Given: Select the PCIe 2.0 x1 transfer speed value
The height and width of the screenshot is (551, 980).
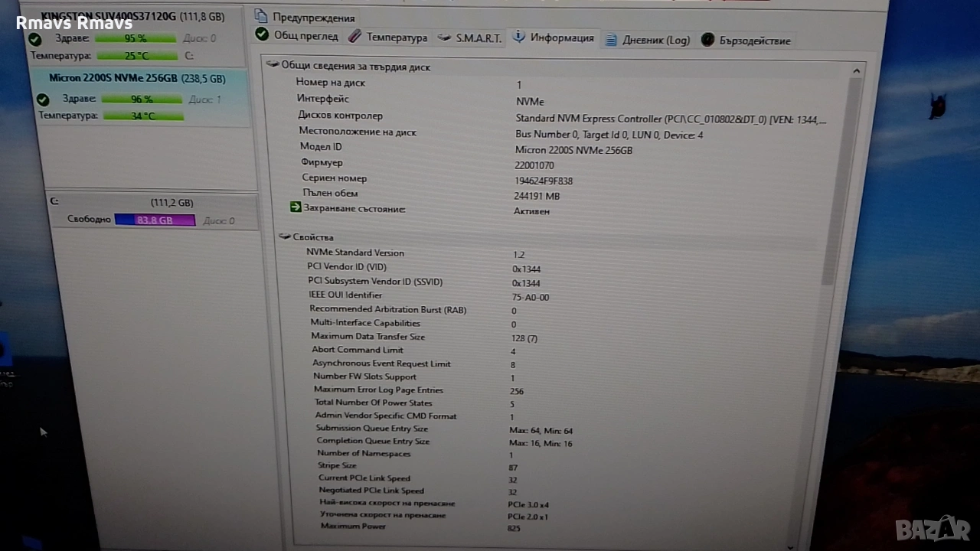Looking at the screenshot, I should point(528,517).
